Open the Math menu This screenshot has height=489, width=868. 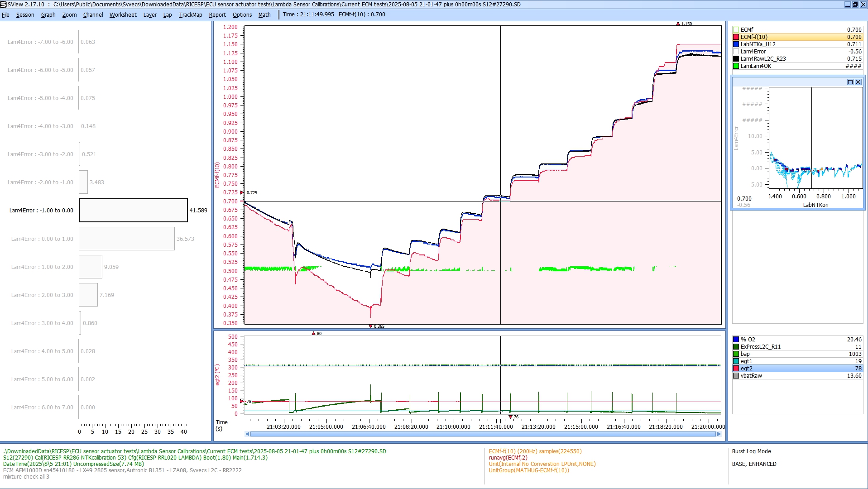264,14
